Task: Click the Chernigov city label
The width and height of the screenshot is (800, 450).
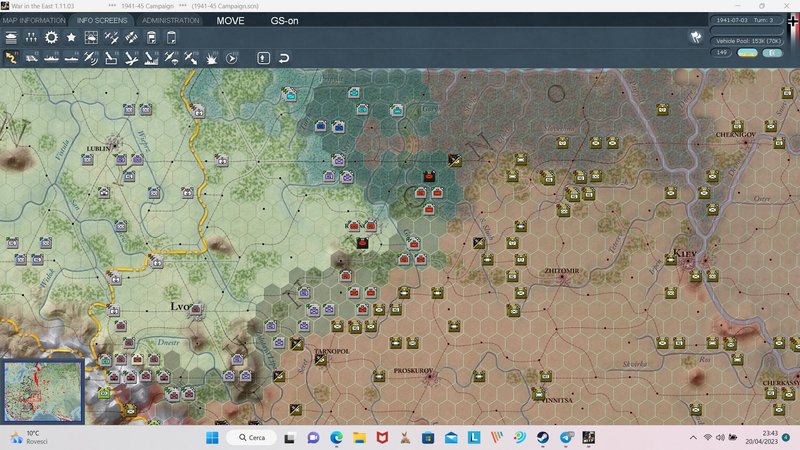Action: click(735, 135)
